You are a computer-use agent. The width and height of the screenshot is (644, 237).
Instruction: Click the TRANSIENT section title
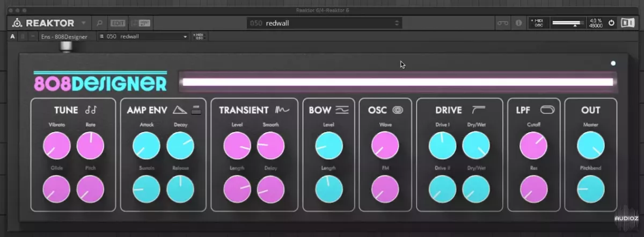244,110
